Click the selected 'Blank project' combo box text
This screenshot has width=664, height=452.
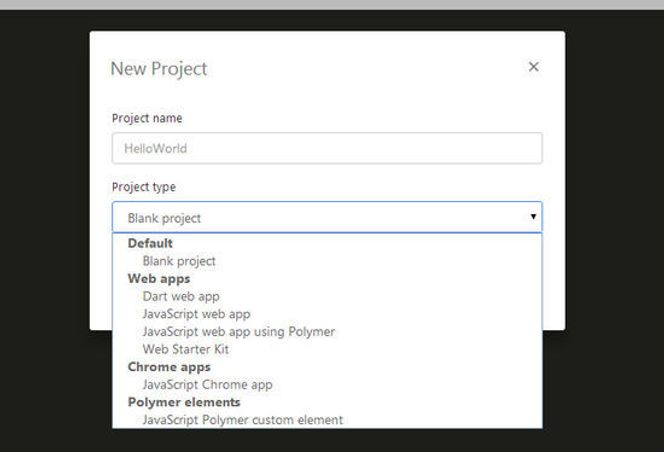(x=165, y=217)
